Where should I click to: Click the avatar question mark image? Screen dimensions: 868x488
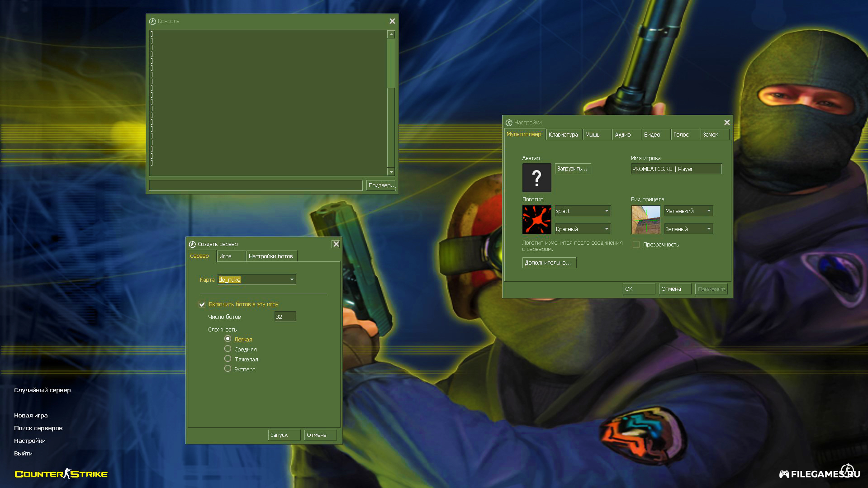[x=536, y=178]
